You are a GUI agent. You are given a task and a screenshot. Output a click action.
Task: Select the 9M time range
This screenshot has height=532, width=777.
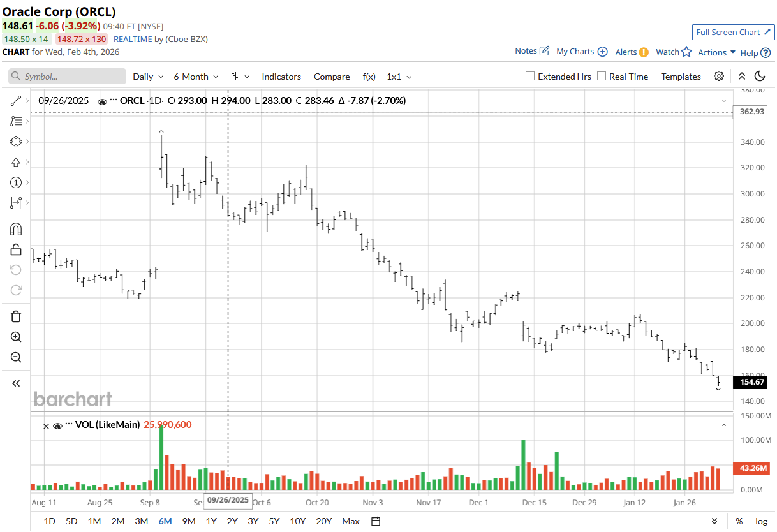188,521
